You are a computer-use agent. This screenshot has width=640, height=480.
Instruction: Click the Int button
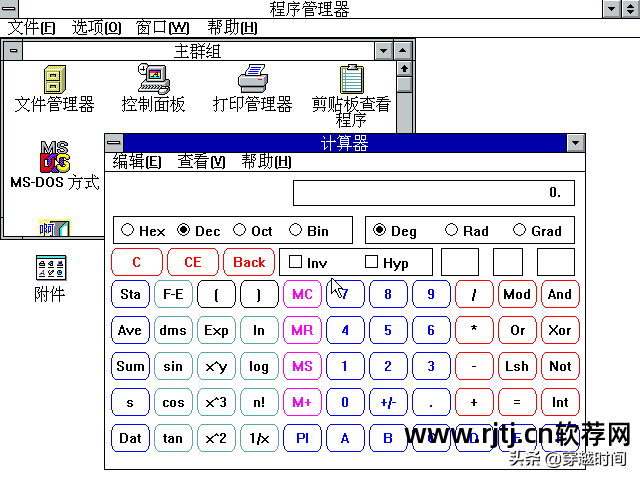pos(560,402)
